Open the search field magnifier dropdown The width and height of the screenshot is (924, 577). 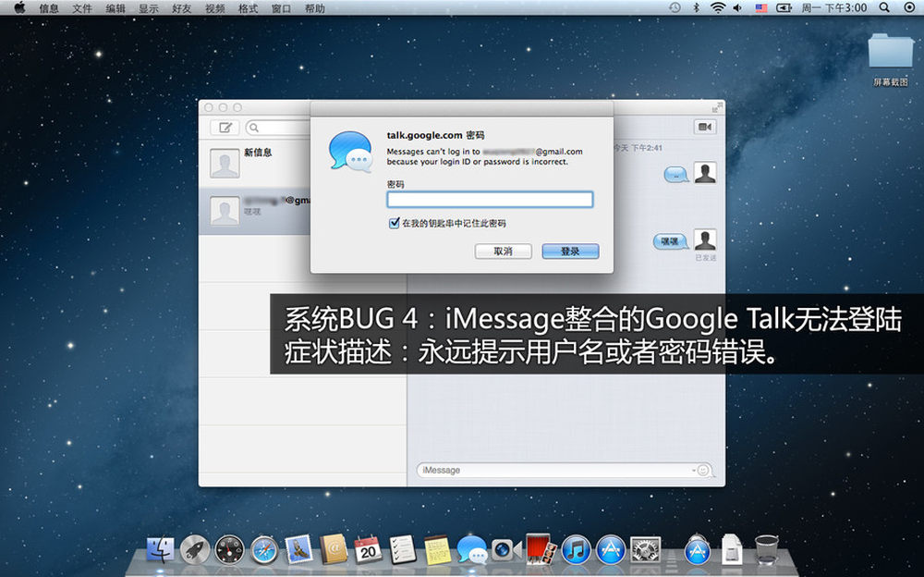click(254, 128)
